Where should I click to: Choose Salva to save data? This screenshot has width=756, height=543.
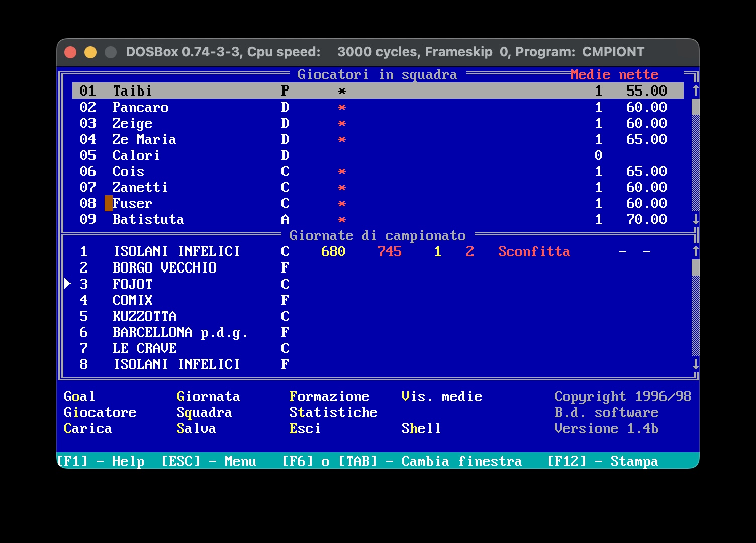tap(196, 429)
